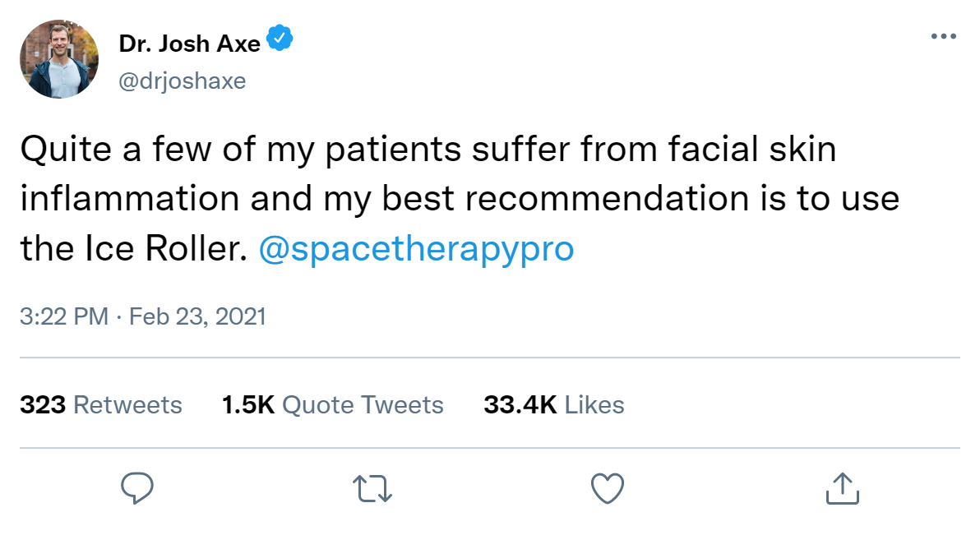Like the tweet with the heart icon
Screen dimensions: 980x549
click(x=608, y=487)
